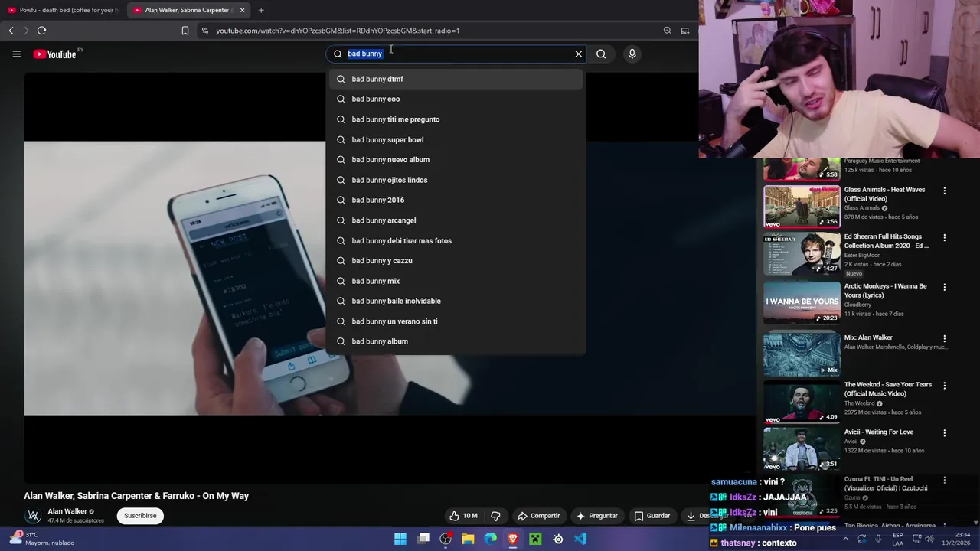This screenshot has width=980, height=551.
Task: Open the browser zoom indicator
Action: point(667,31)
